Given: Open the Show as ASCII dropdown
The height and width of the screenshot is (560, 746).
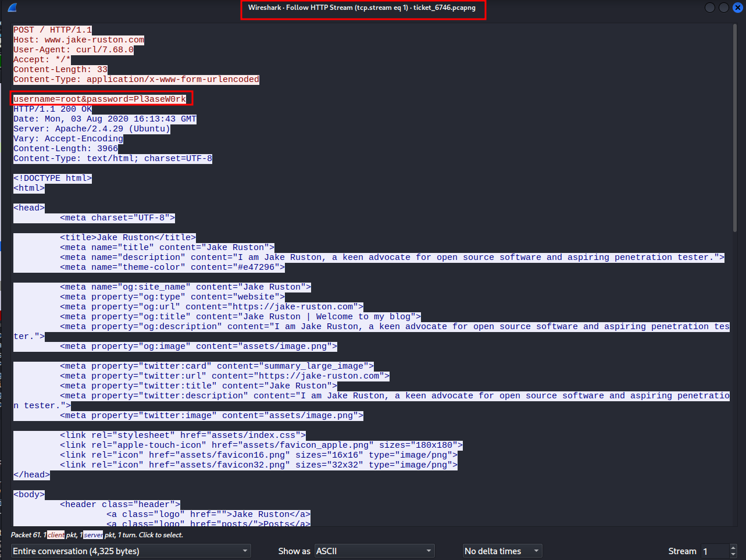Looking at the screenshot, I should point(374,551).
